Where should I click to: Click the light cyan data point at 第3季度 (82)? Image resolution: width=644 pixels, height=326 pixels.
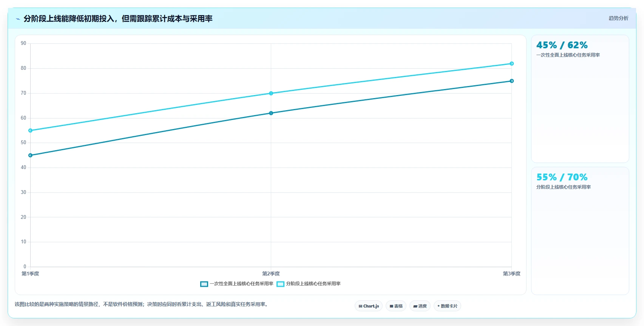click(512, 64)
